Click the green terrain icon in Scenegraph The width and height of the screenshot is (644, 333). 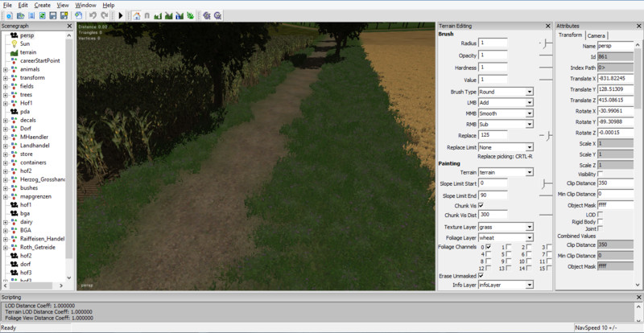click(14, 52)
